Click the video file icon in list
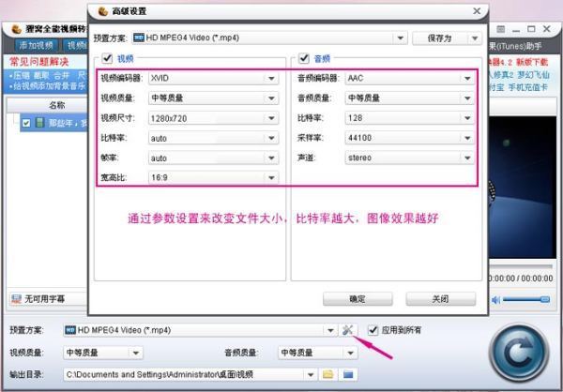 pyautogui.click(x=39, y=122)
